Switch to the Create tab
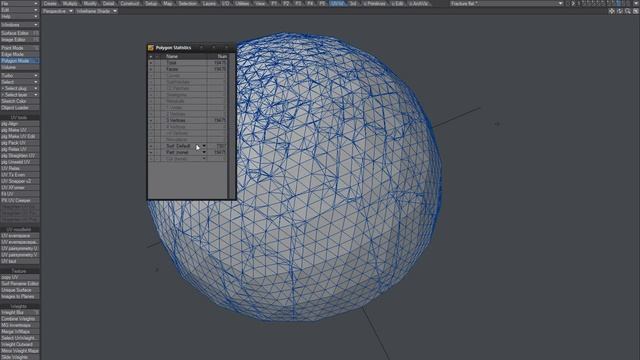 (x=50, y=3)
